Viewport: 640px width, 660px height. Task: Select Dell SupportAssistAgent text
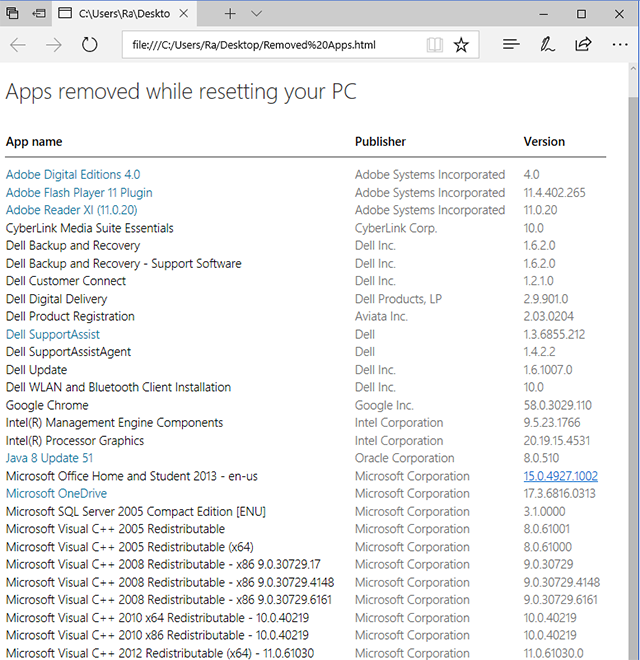(68, 351)
